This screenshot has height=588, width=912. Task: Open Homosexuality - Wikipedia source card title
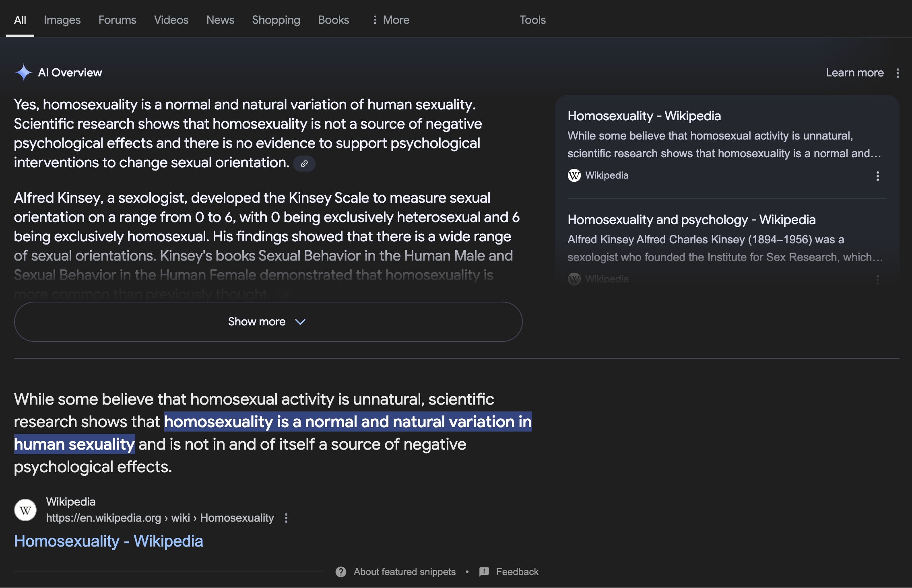click(x=644, y=116)
